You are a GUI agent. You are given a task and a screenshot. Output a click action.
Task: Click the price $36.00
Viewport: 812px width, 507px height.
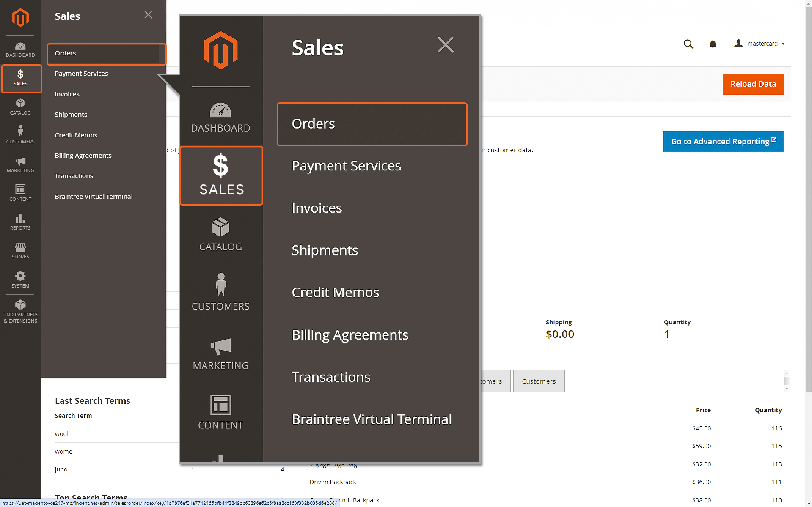click(x=702, y=482)
